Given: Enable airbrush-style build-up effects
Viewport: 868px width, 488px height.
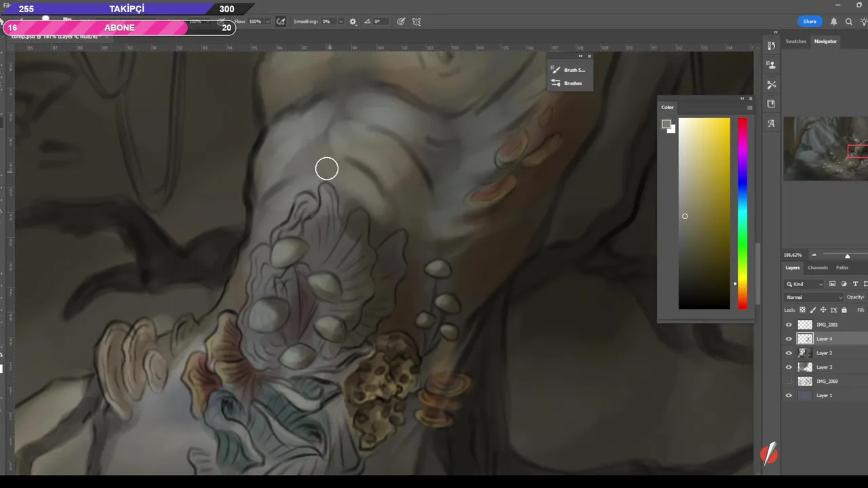Looking at the screenshot, I should (281, 22).
